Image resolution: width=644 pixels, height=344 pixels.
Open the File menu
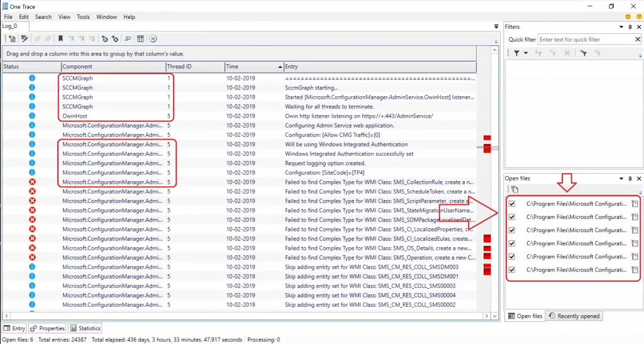[8, 17]
